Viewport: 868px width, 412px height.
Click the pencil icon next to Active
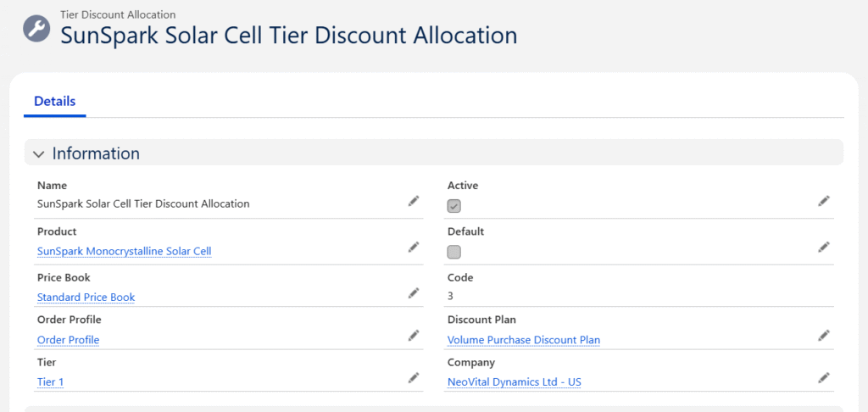(x=823, y=201)
